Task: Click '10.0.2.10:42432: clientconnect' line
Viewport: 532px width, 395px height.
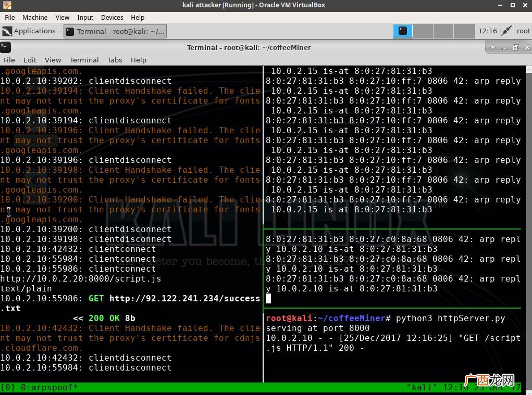Action: point(78,249)
